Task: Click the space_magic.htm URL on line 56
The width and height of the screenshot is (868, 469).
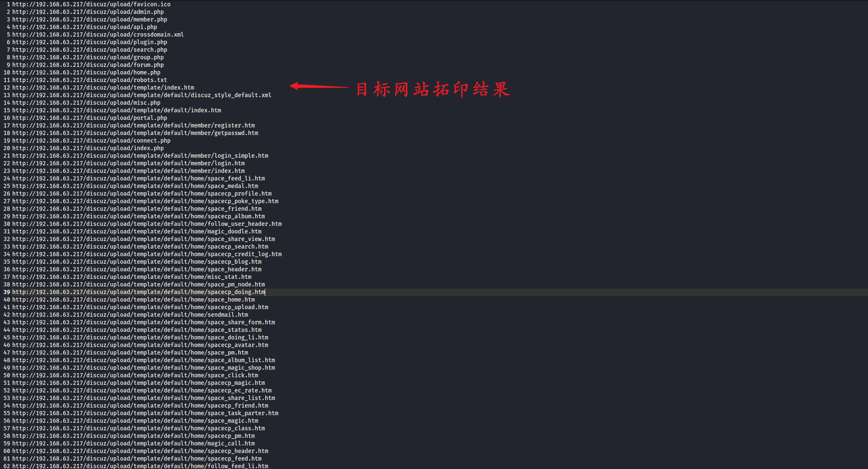Action: [135, 421]
